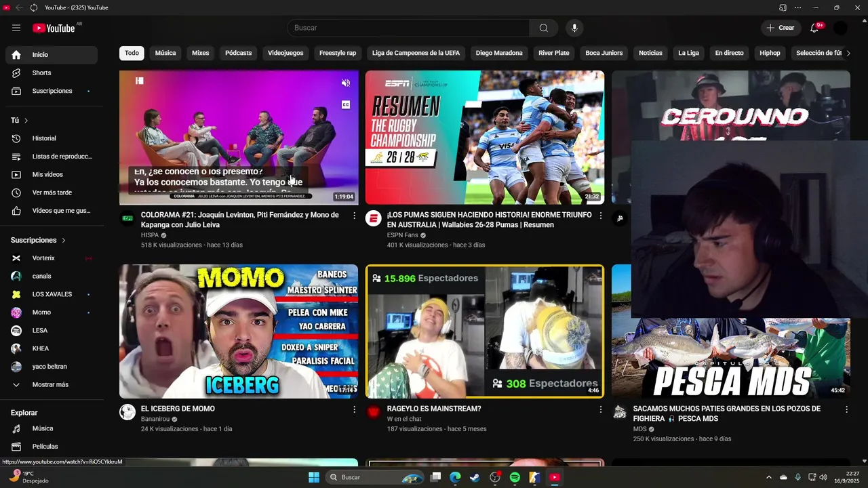Open ESPN Fans channel avatar

click(374, 218)
